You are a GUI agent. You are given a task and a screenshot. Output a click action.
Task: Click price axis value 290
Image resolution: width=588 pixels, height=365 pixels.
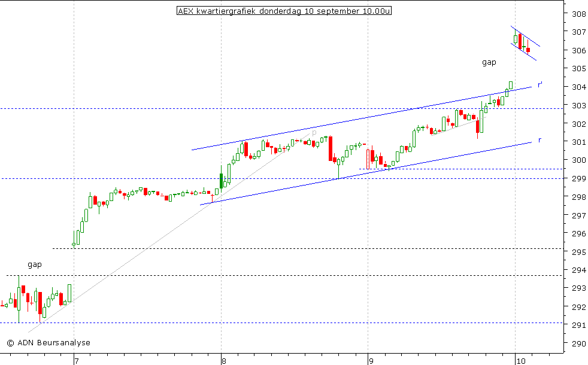(x=579, y=343)
